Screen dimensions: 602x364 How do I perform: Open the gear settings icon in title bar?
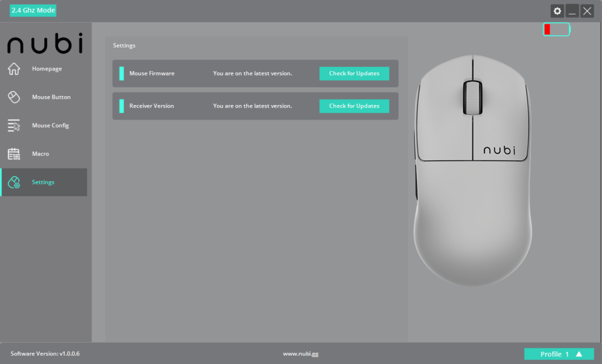point(557,11)
